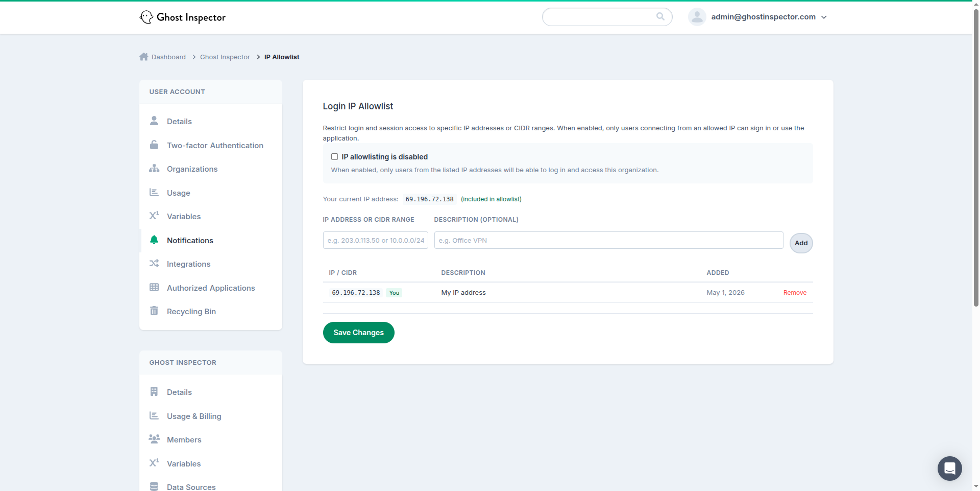Click the person icon beside User Account Details

[x=154, y=121]
